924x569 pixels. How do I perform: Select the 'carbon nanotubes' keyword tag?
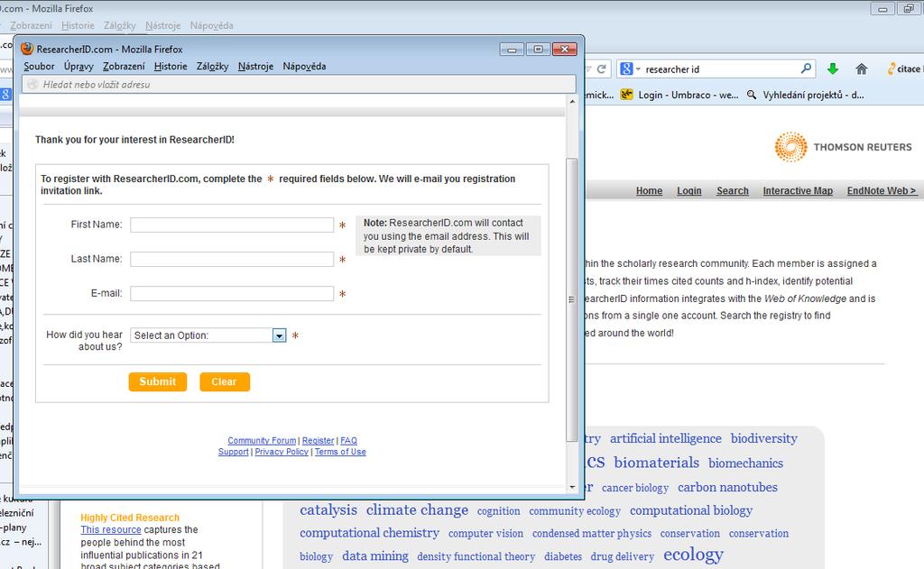[x=727, y=488]
